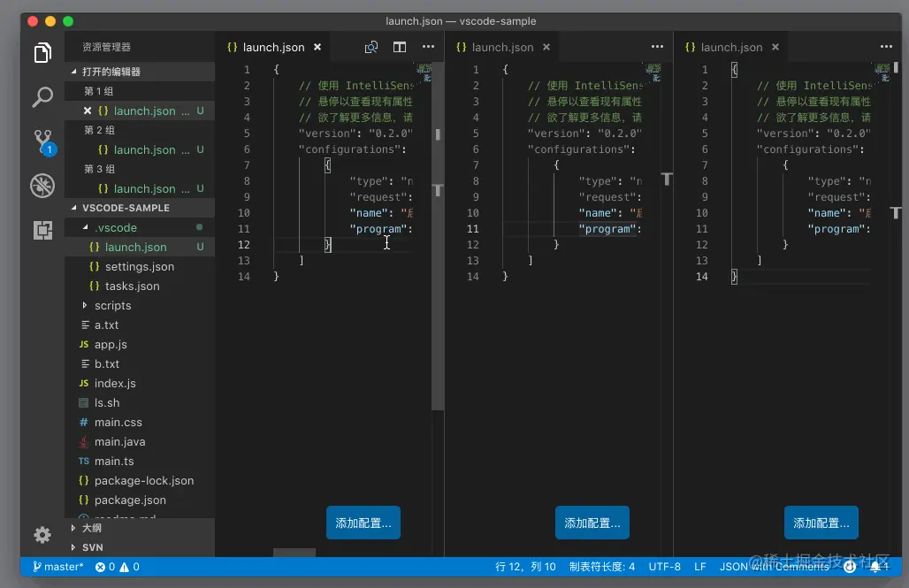
Task: Open notifications bell in status bar
Action: (x=877, y=567)
